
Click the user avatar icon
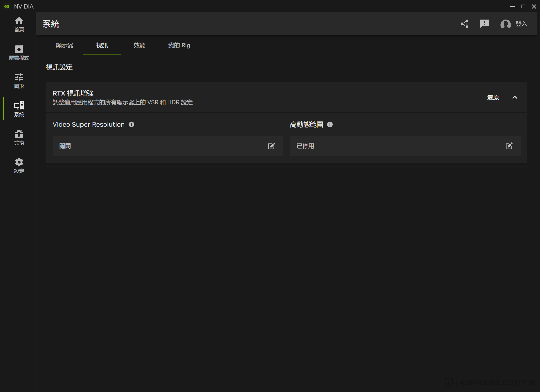coord(505,24)
